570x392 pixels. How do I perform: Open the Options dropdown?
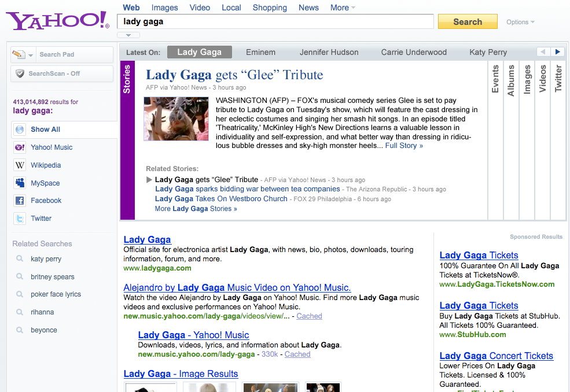[520, 22]
